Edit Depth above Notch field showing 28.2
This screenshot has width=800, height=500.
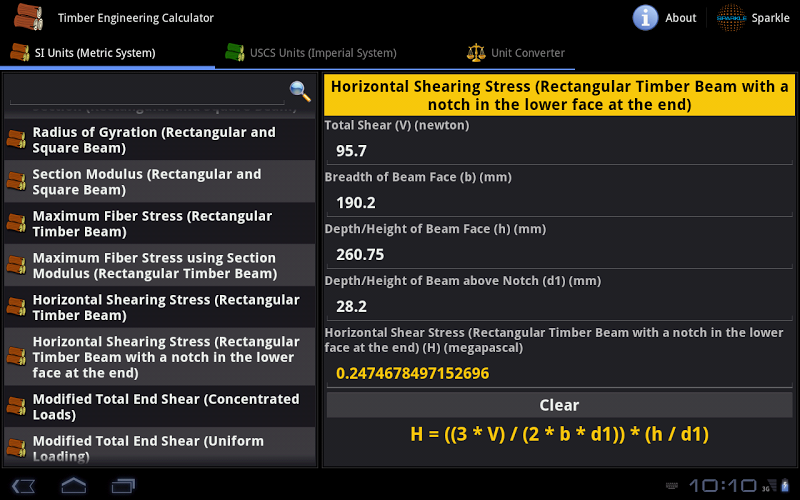point(559,307)
